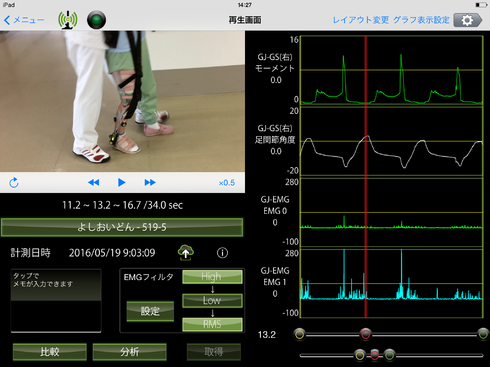Screen dimensions: 490x367
Task: Show info with the circled i icon
Action: tap(222, 253)
